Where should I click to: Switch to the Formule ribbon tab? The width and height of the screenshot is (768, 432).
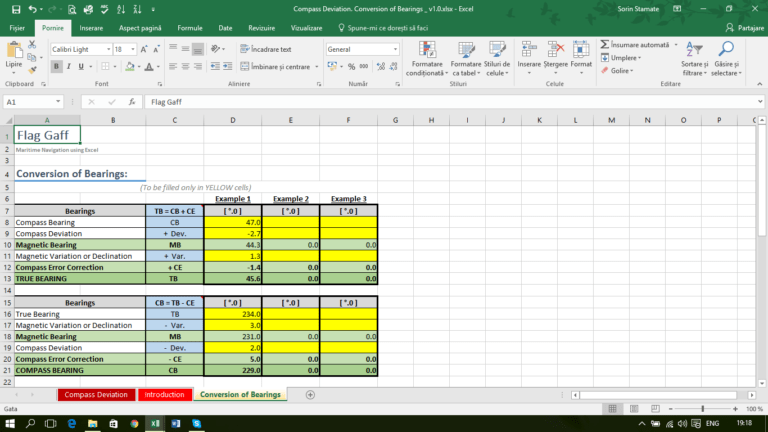click(189, 29)
